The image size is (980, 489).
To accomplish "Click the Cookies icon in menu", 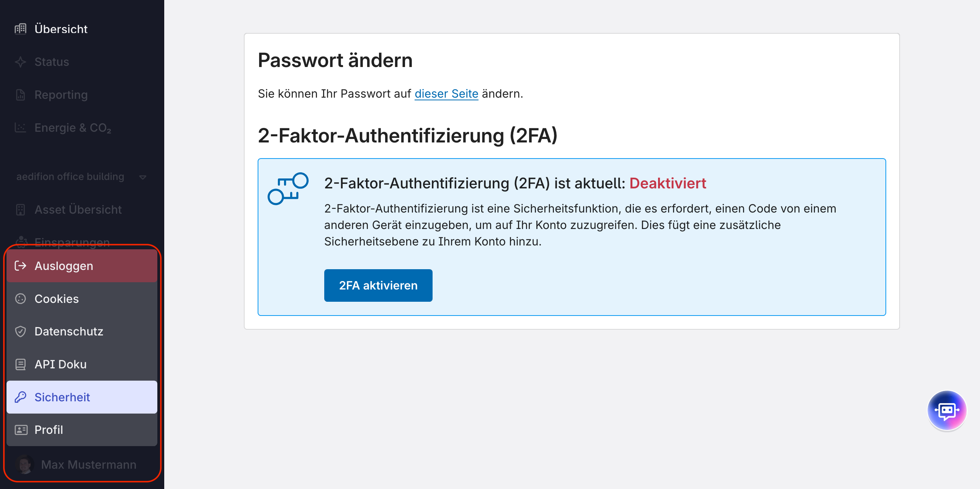I will coord(21,299).
